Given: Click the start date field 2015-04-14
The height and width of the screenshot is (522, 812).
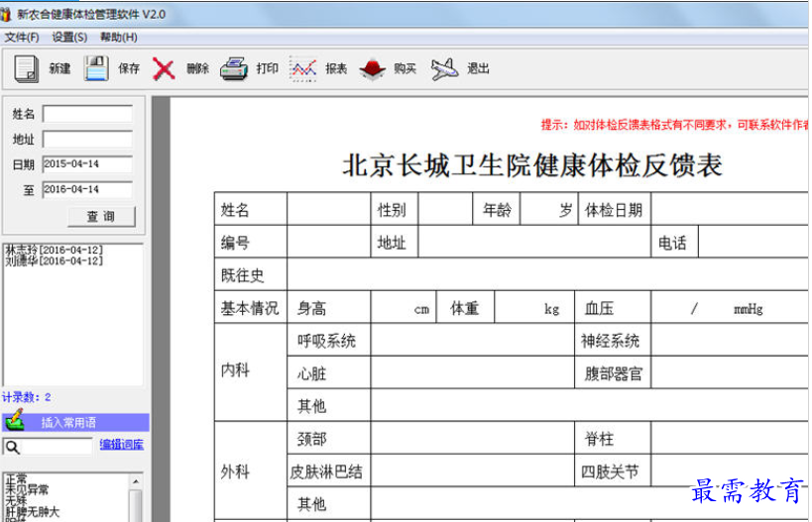Looking at the screenshot, I should click(87, 164).
